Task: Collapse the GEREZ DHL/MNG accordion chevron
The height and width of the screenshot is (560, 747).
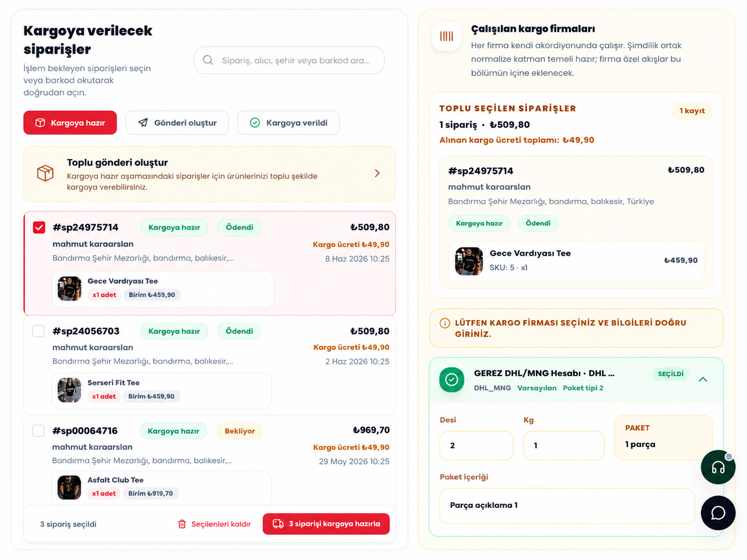Action: tap(703, 380)
